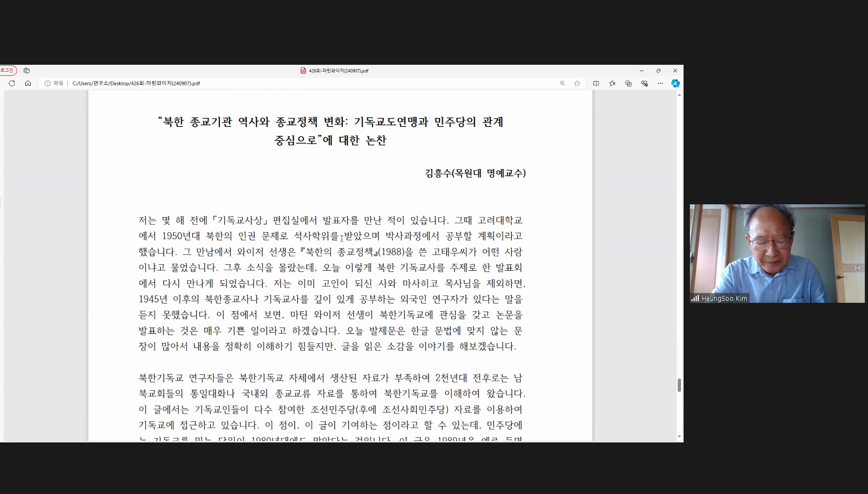Image resolution: width=868 pixels, height=494 pixels.
Task: Click the line starting 기독교에 접근하고 있습니다
Action: pyautogui.click(x=330, y=426)
